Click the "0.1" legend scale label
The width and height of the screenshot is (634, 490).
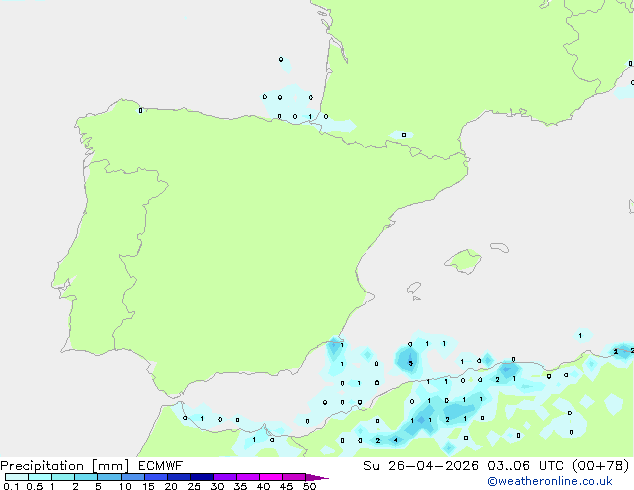coord(11,486)
